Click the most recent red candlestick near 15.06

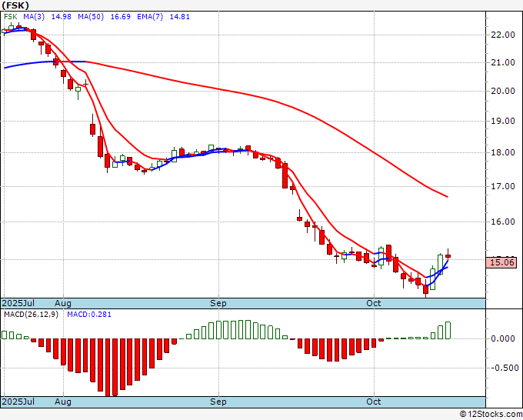(x=448, y=256)
